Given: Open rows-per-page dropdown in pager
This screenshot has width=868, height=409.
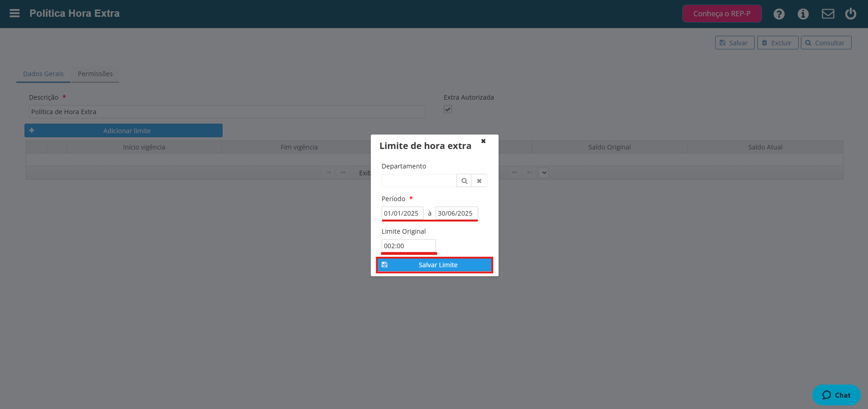Looking at the screenshot, I should click(x=544, y=173).
